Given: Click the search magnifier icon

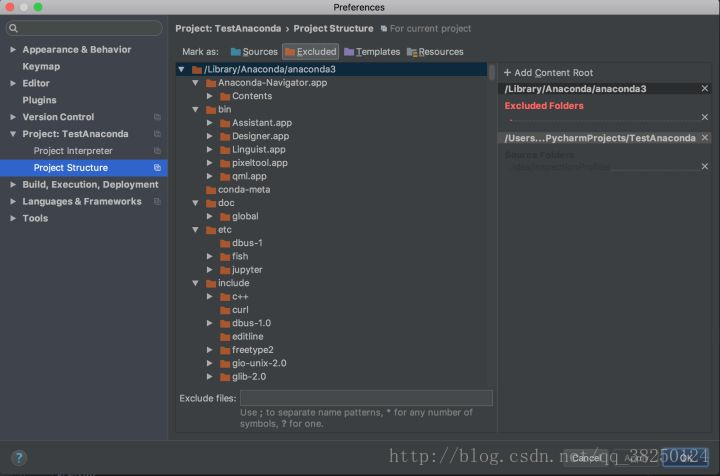Looking at the screenshot, I should coord(13,28).
